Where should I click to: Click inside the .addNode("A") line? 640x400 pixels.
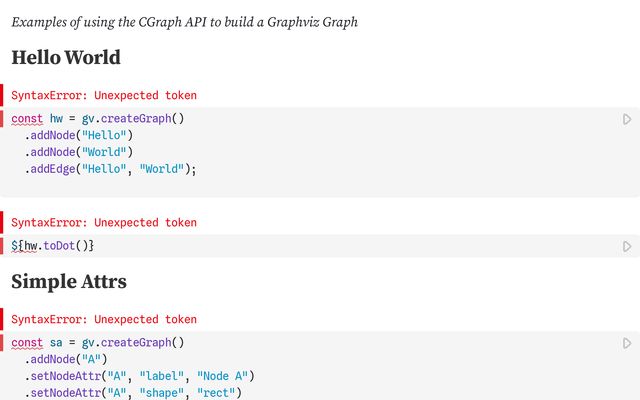[66, 359]
